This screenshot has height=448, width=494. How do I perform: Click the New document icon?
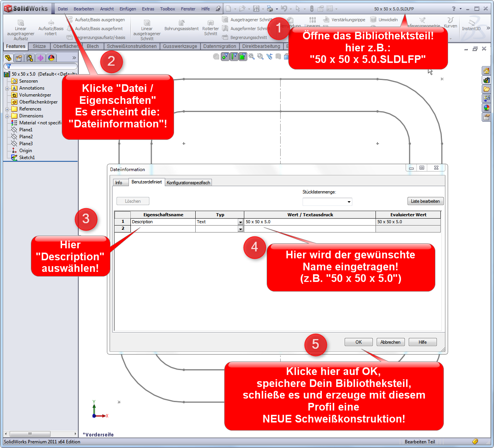click(228, 8)
